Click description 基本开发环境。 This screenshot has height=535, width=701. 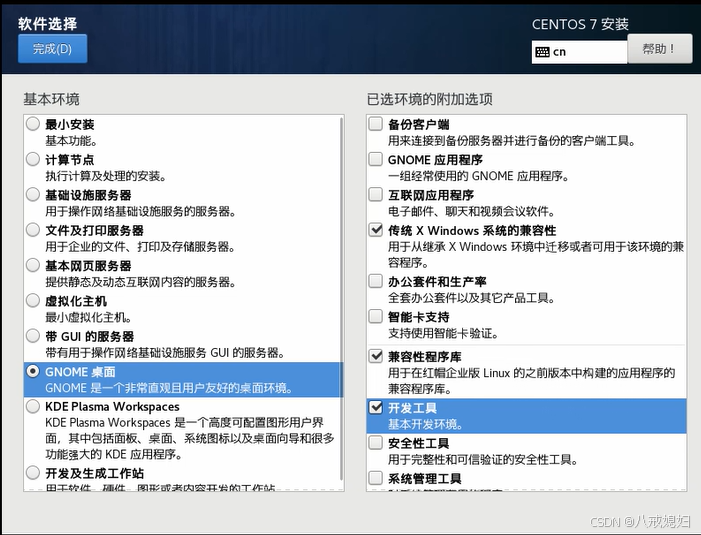[x=425, y=425]
